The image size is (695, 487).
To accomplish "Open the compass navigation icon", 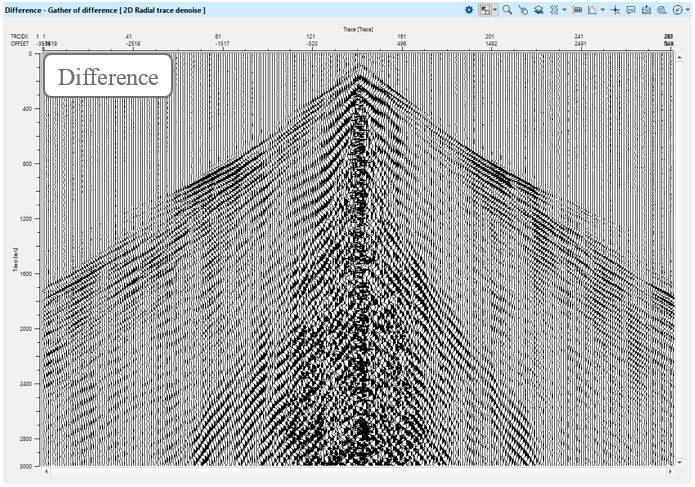I will (x=679, y=9).
